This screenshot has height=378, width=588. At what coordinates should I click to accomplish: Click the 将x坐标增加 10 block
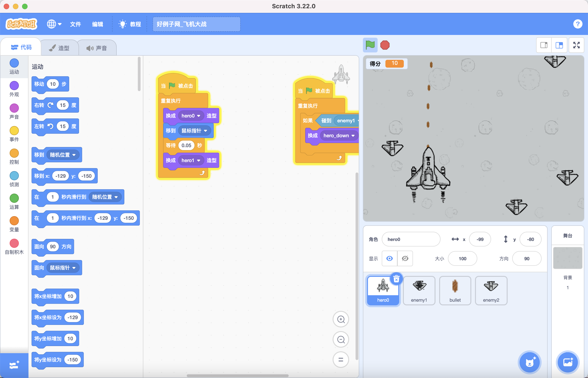[x=55, y=296]
